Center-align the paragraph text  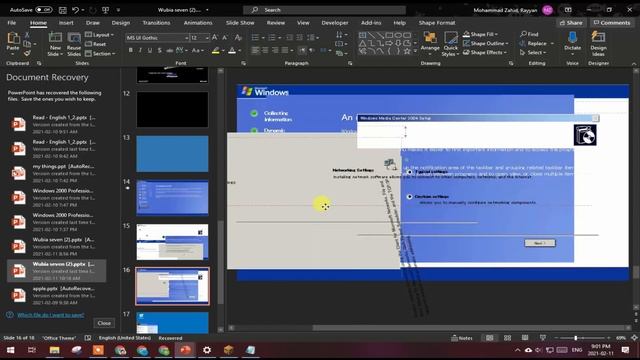coord(265,50)
